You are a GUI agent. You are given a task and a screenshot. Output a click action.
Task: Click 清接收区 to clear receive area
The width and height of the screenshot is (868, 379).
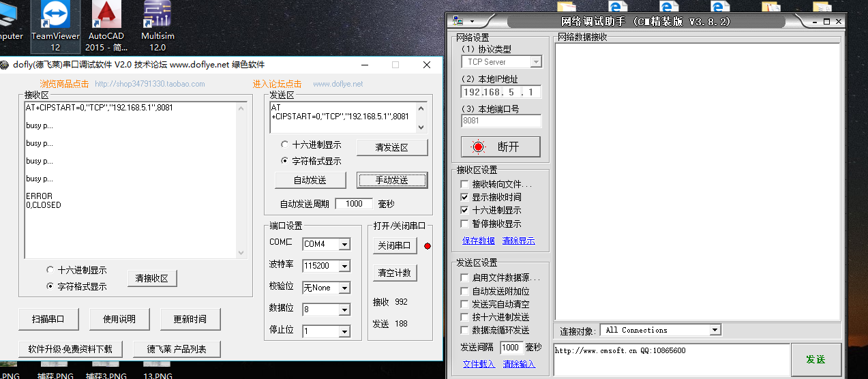click(x=152, y=278)
